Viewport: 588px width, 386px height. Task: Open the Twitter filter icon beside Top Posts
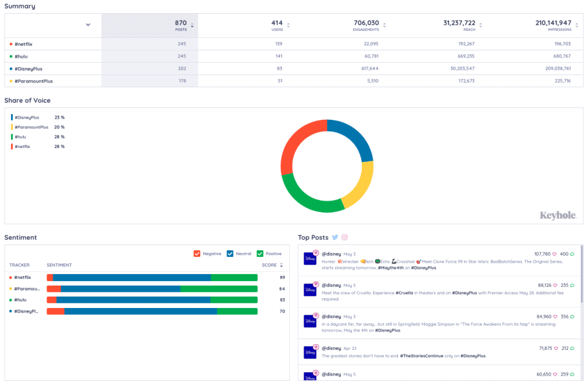click(335, 237)
